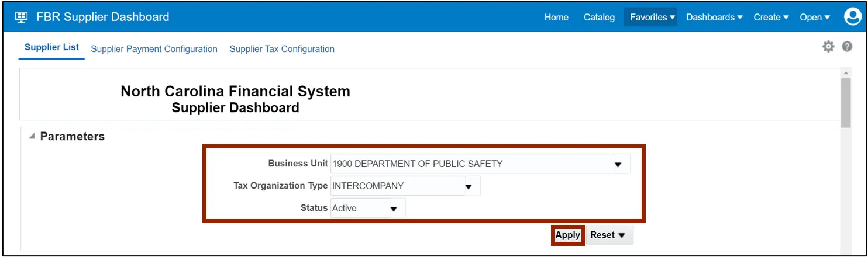Image resolution: width=868 pixels, height=257 pixels.
Task: Collapse the Parameters section triangle
Action: 30,136
